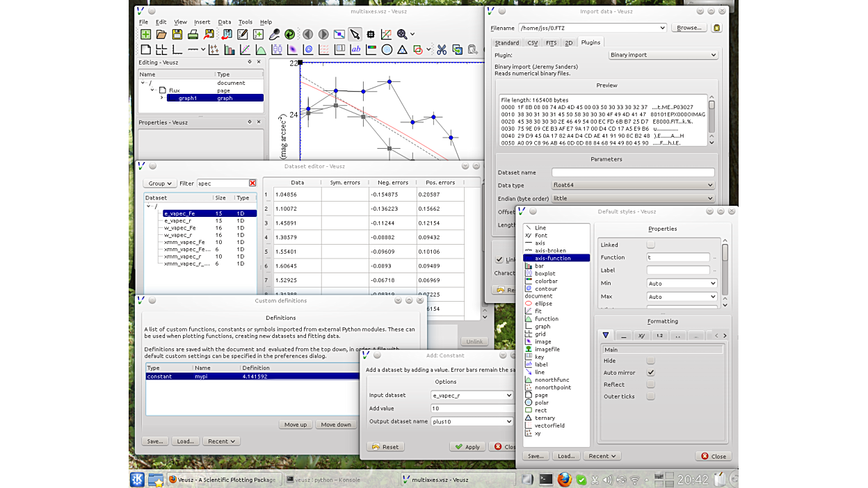
Task: Open the Data type float64 dropdown
Action: click(x=632, y=186)
